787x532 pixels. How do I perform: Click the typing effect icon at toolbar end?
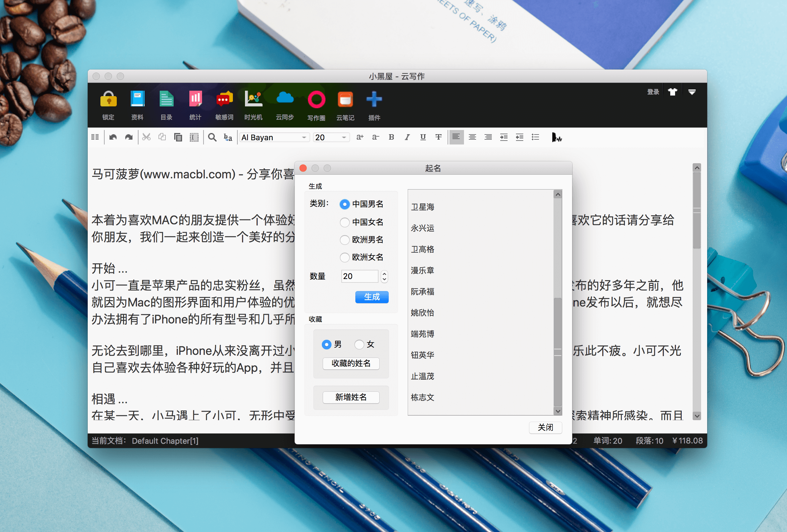[x=557, y=137]
